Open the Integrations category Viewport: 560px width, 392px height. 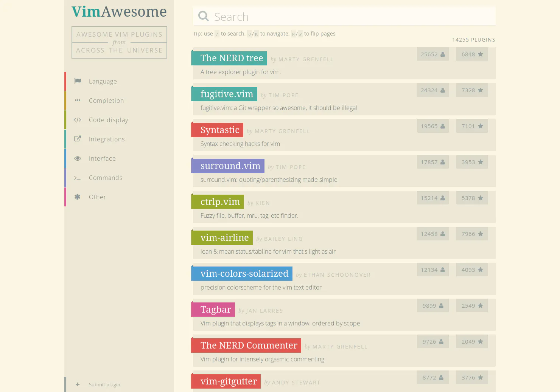(x=119, y=139)
